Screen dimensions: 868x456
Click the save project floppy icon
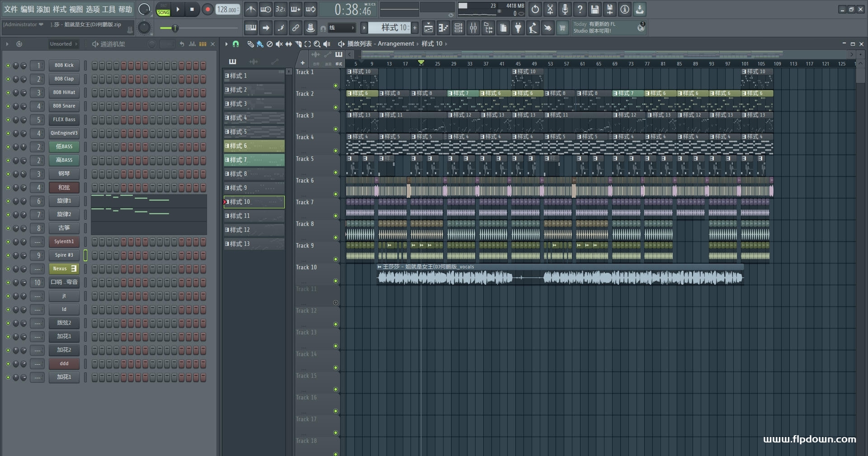tap(595, 9)
